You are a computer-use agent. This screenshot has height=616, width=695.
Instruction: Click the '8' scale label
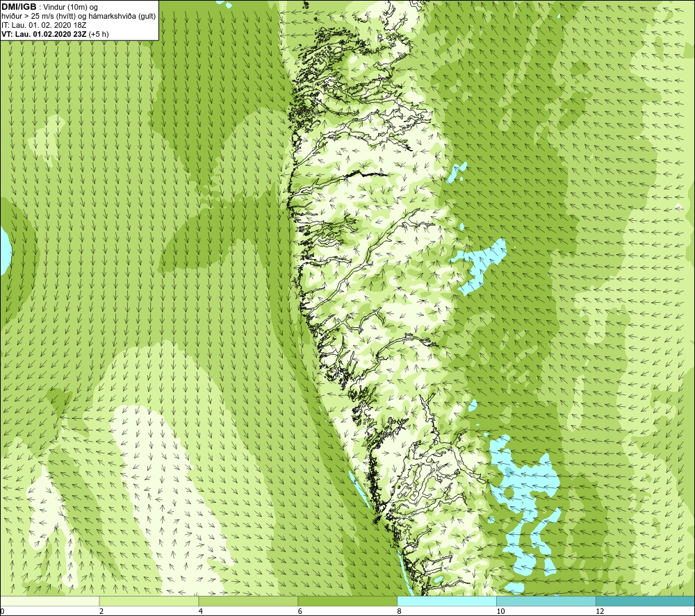[399, 611]
